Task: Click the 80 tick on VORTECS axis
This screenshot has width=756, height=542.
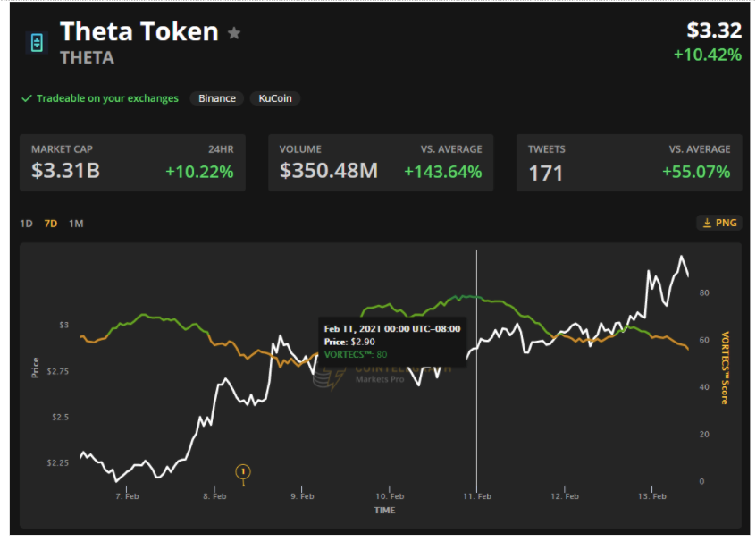Action: pyautogui.click(x=704, y=292)
